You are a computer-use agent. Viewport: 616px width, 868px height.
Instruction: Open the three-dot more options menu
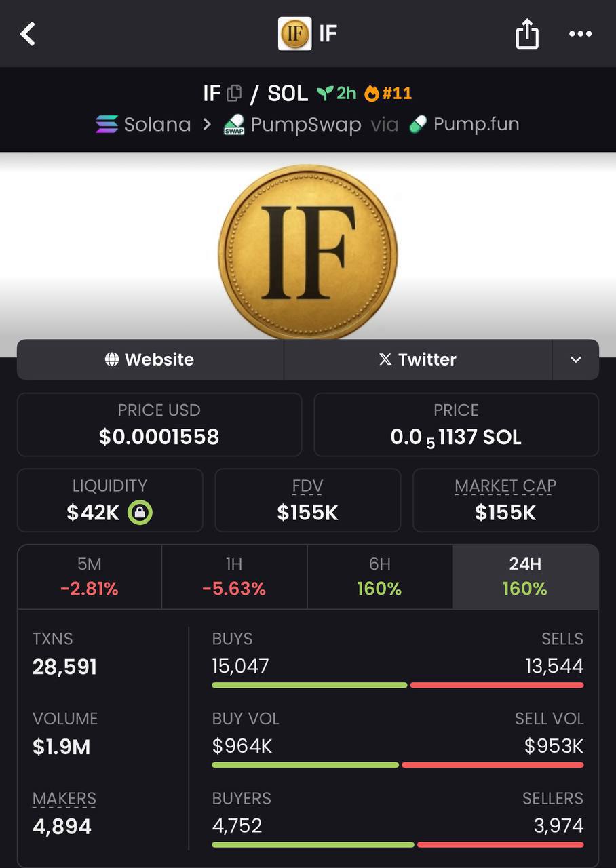(580, 34)
